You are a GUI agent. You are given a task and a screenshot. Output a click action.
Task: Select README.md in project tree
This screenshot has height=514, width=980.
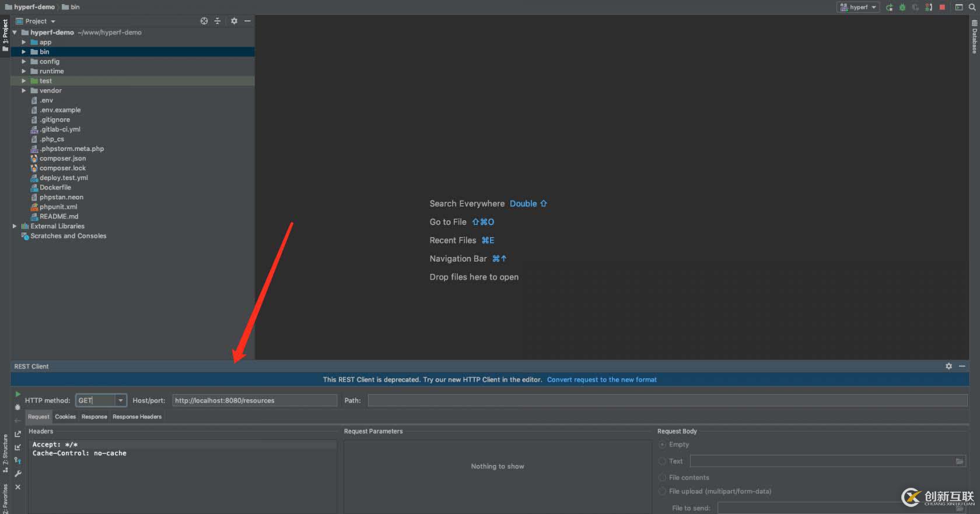point(58,216)
